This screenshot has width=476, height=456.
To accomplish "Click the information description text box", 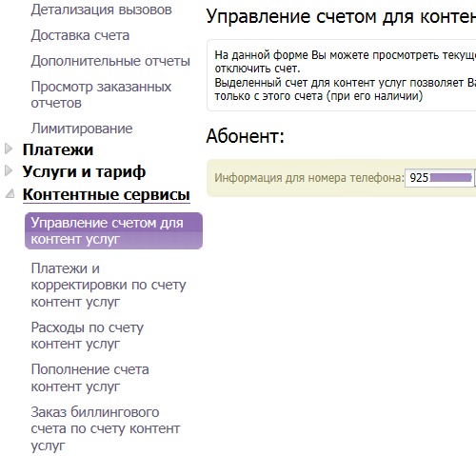I will (342, 75).
